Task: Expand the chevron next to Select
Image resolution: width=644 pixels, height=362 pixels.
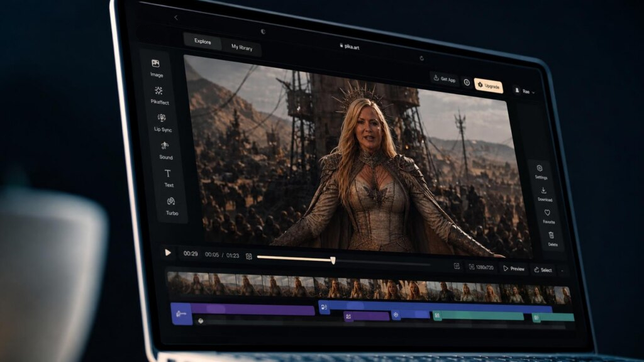Action: pyautogui.click(x=562, y=271)
